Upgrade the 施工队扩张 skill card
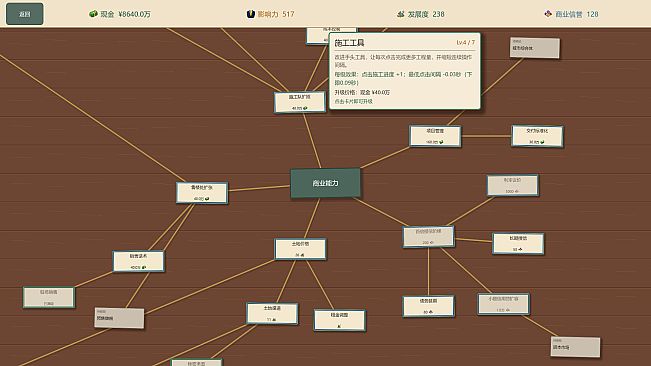Image resolution: width=651 pixels, height=366 pixels. click(299, 102)
